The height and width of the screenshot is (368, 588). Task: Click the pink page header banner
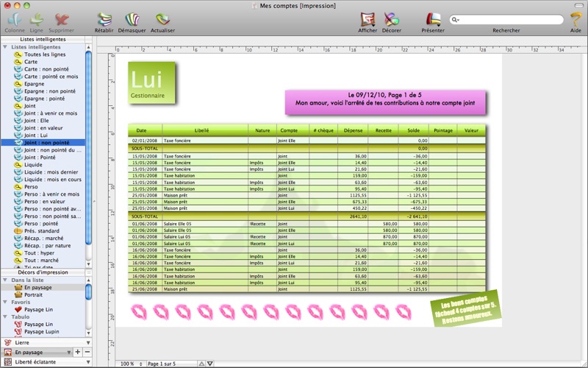[x=385, y=102]
